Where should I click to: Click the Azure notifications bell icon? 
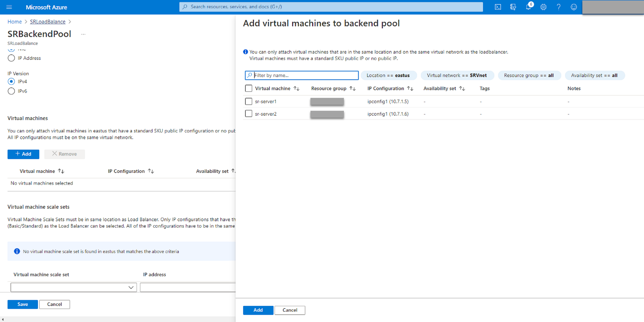coord(529,7)
